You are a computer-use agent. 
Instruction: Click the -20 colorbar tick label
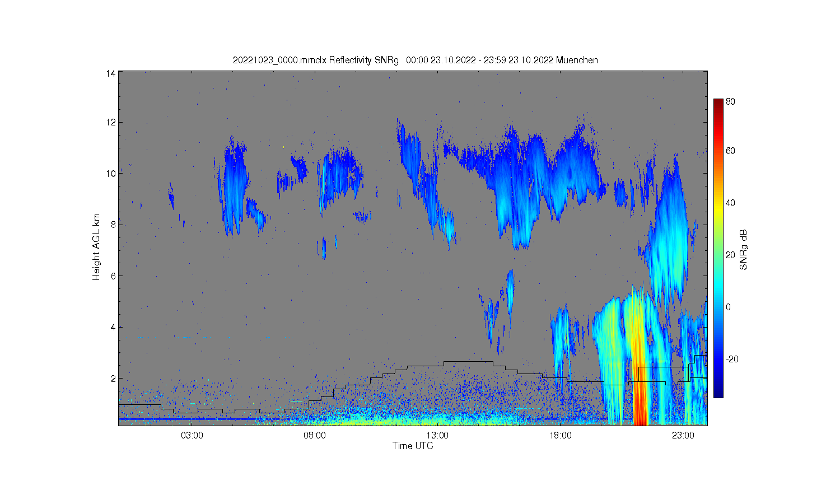pyautogui.click(x=732, y=360)
